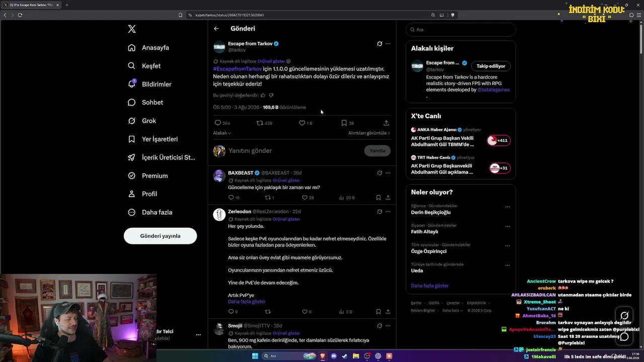Screen dimensions: 644x362
Task: Click the Gönderi yayınla button
Action: click(160, 236)
